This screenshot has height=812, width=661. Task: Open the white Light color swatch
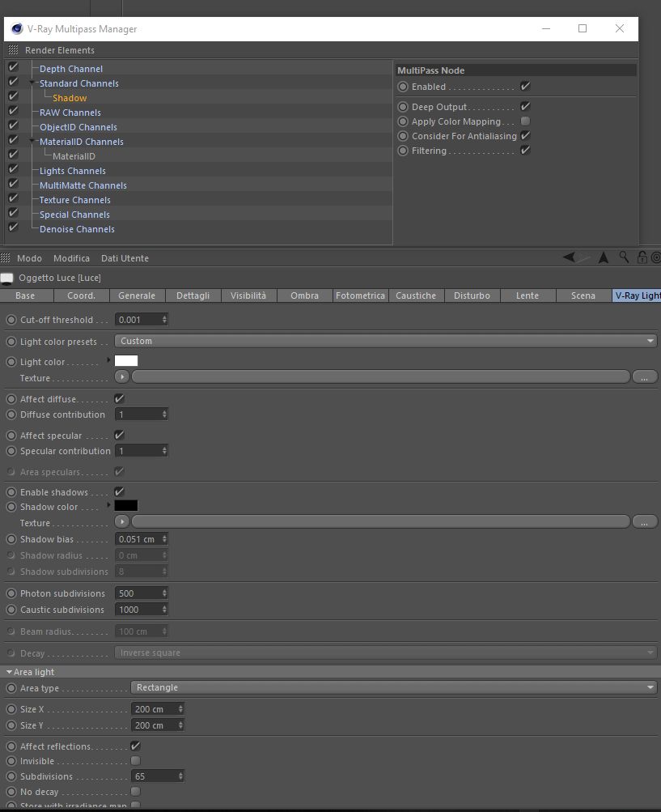point(126,361)
